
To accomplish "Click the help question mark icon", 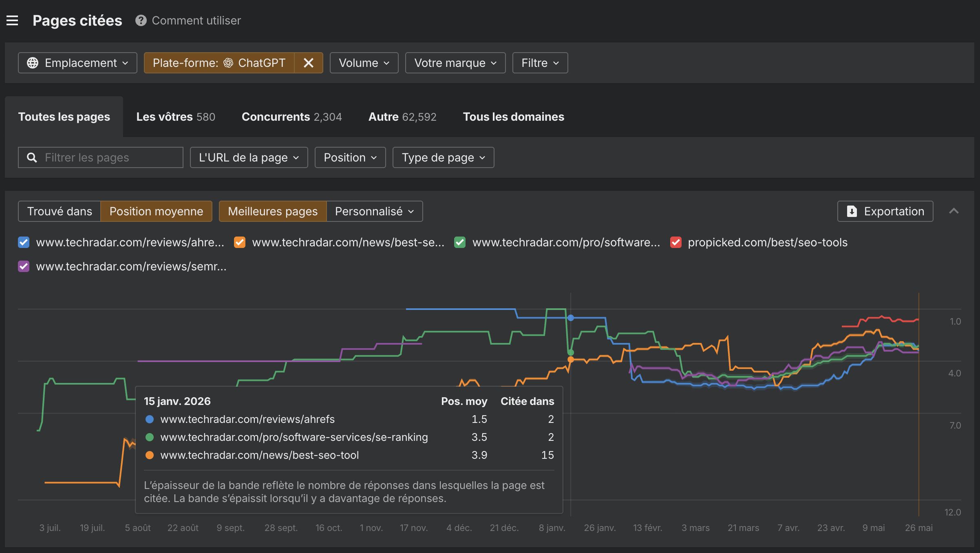I will 141,20.
